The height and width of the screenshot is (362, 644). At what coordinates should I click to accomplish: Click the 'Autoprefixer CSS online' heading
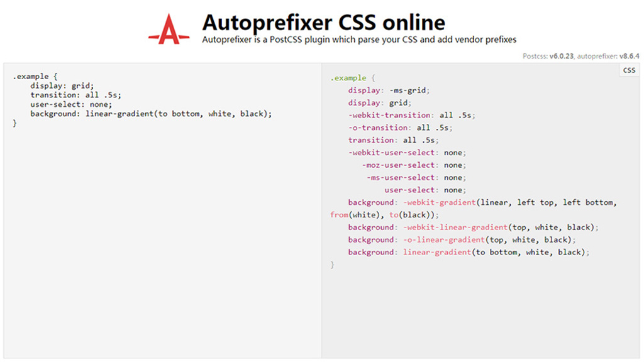(x=324, y=22)
